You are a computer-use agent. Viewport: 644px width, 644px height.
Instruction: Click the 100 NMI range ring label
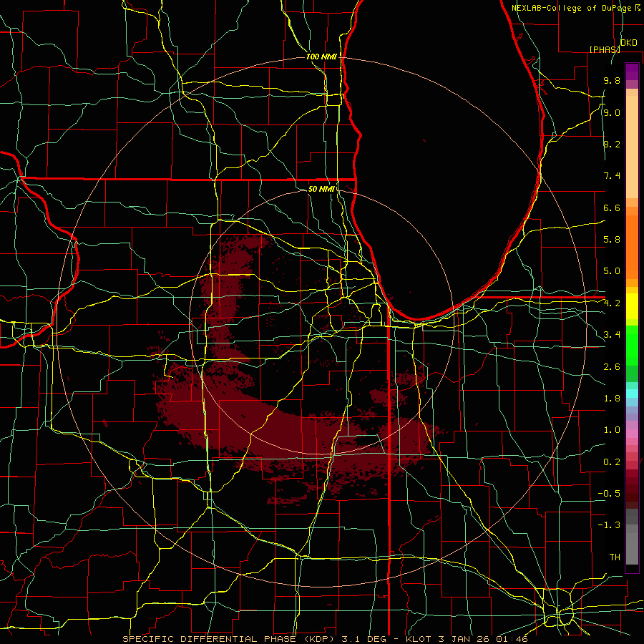pos(321,57)
